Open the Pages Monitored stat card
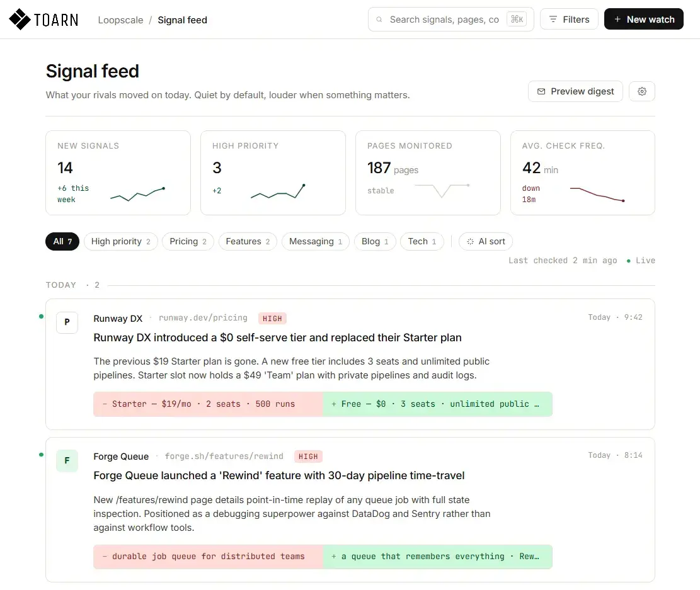 (428, 173)
